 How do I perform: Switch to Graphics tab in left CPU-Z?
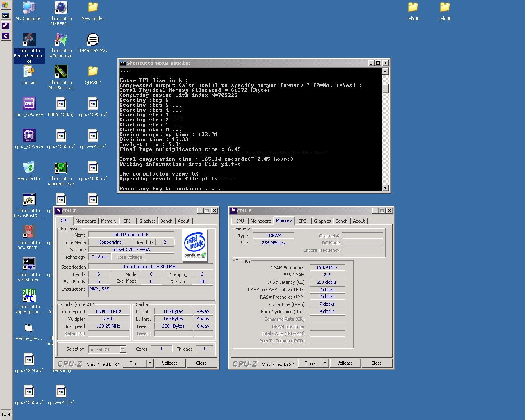(147, 221)
